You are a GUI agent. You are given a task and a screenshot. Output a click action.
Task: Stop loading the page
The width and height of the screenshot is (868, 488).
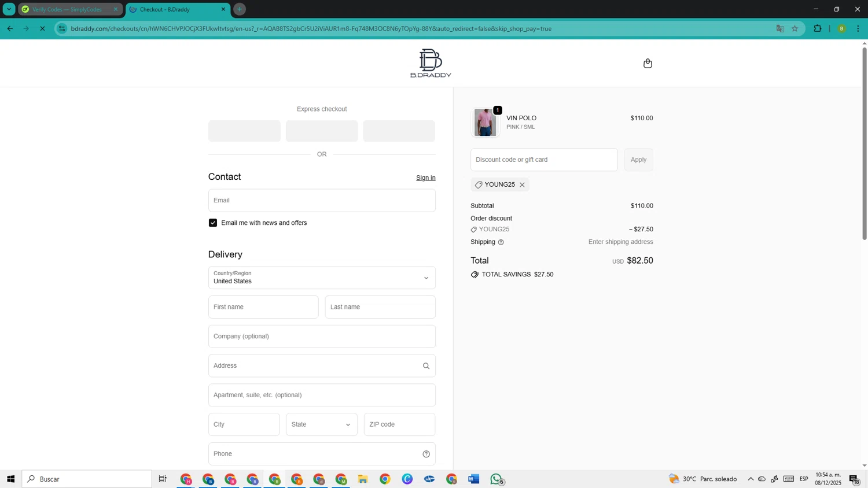coord(42,28)
